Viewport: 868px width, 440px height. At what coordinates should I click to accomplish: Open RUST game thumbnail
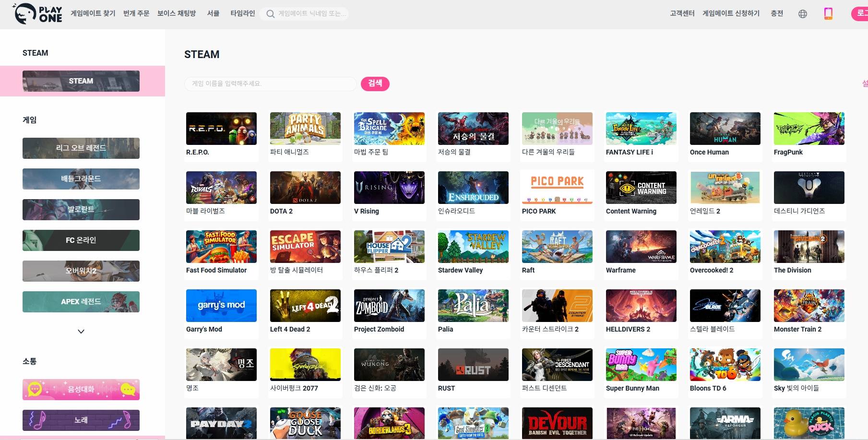[x=473, y=365]
